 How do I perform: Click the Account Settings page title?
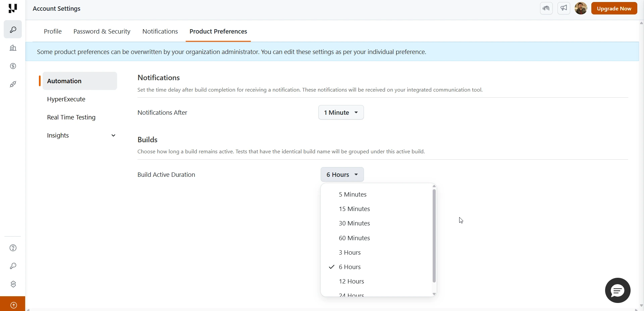coord(56,9)
